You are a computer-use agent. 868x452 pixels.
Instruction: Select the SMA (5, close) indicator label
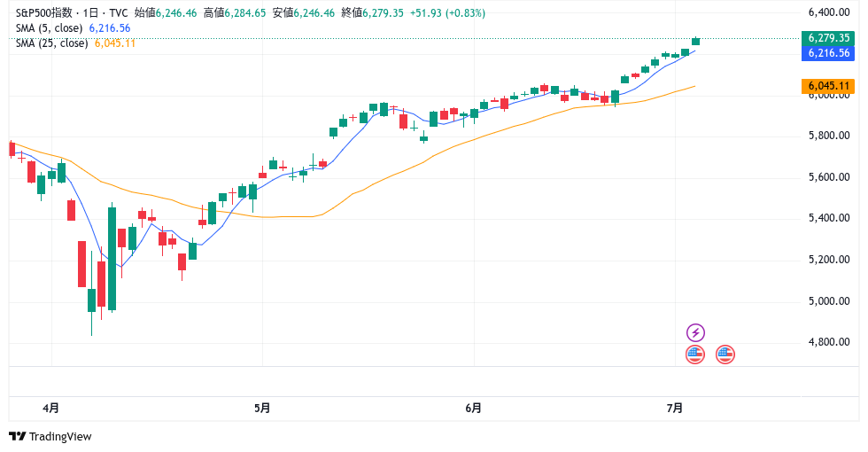coord(50,28)
